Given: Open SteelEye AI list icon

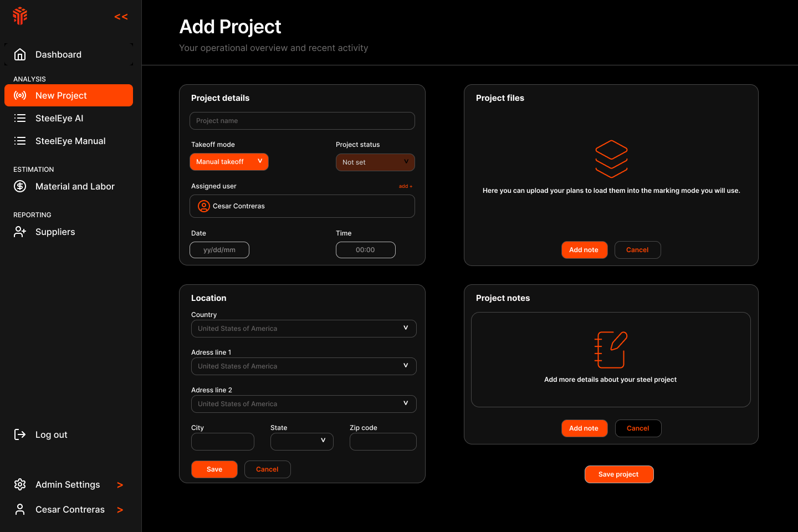Looking at the screenshot, I should point(20,118).
